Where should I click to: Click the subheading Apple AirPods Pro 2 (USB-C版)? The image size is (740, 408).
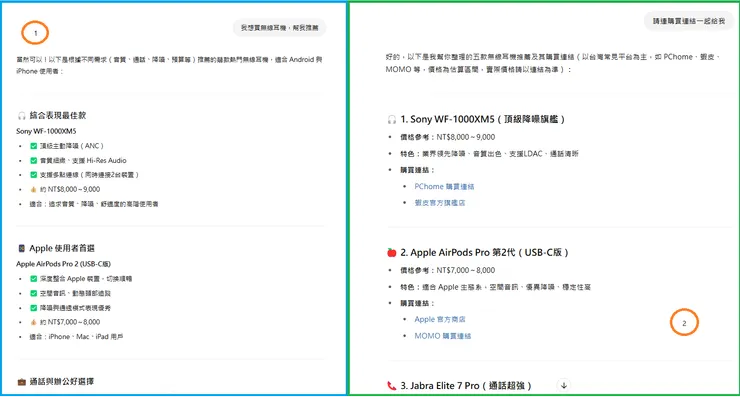(64, 264)
